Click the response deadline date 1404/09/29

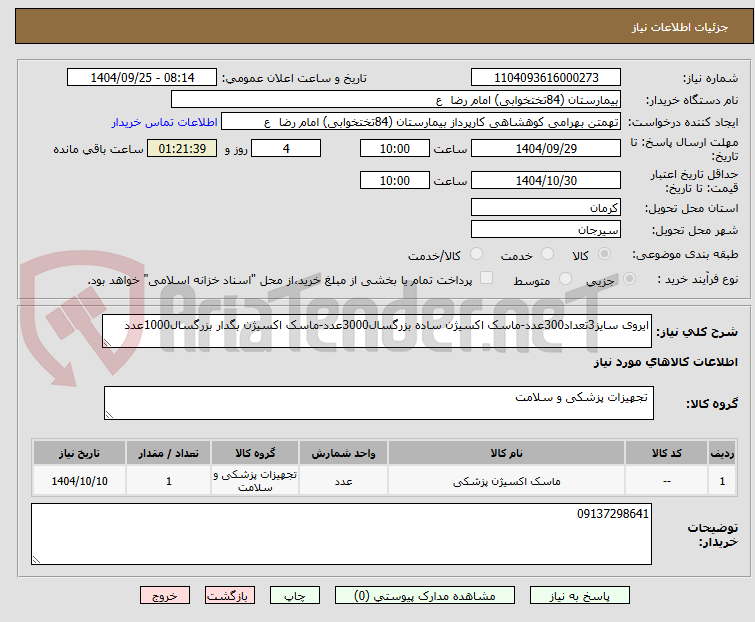[546, 148]
